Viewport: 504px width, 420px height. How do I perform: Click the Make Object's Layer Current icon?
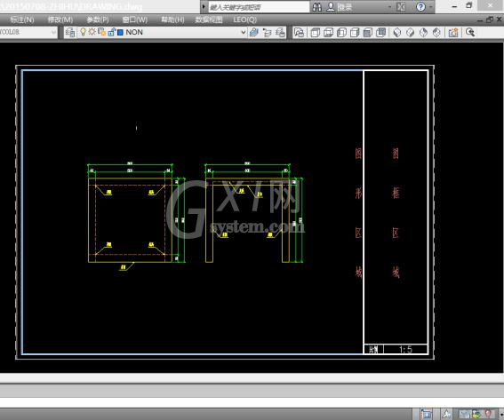click(254, 32)
